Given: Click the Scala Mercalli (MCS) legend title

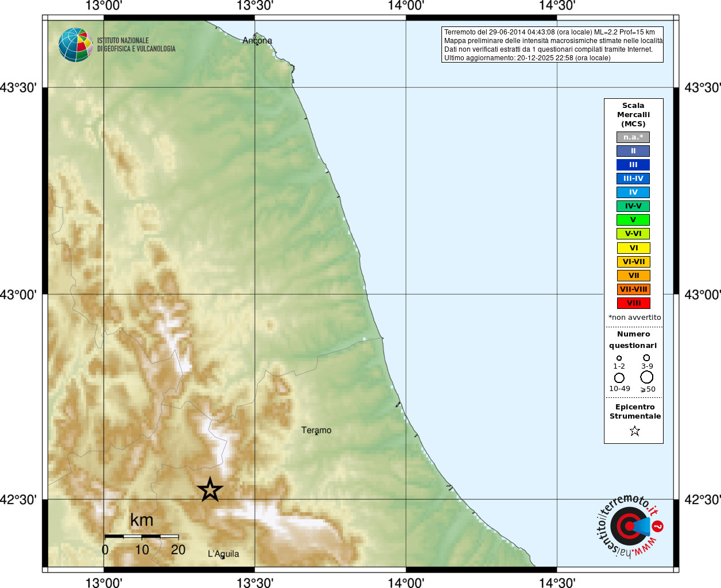Looking at the screenshot, I should (633, 115).
